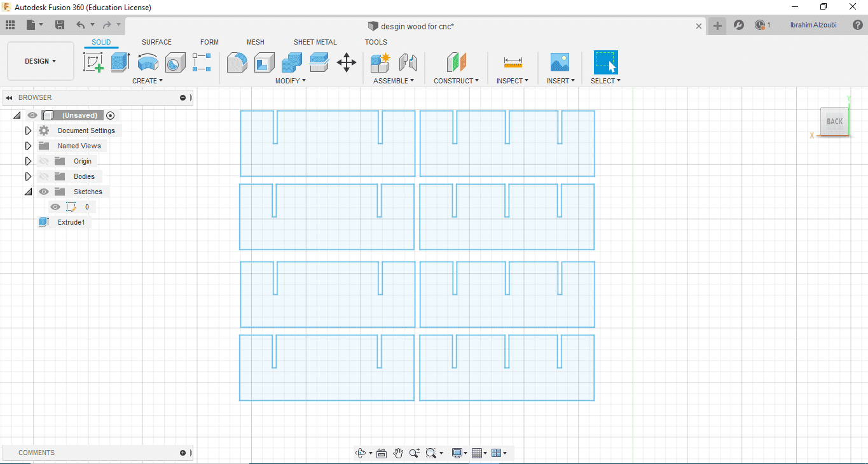Select the Shell tool
Screen dimensions: 868x464
(x=265, y=62)
